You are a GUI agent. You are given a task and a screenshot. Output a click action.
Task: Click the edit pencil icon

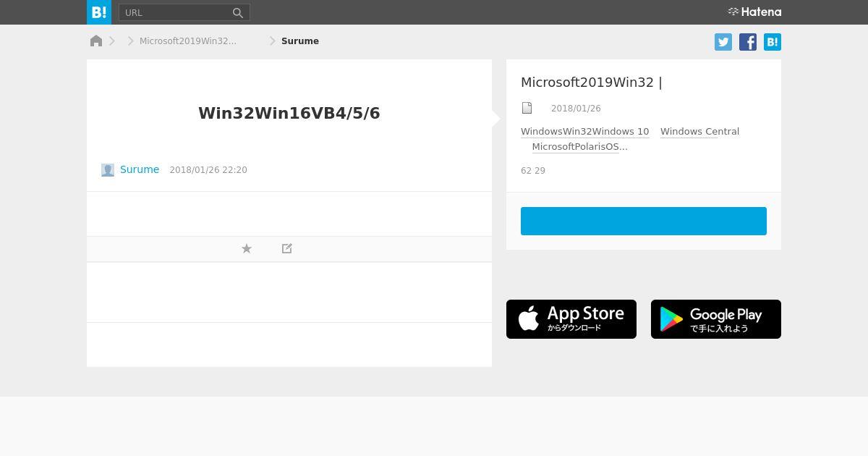click(x=287, y=248)
